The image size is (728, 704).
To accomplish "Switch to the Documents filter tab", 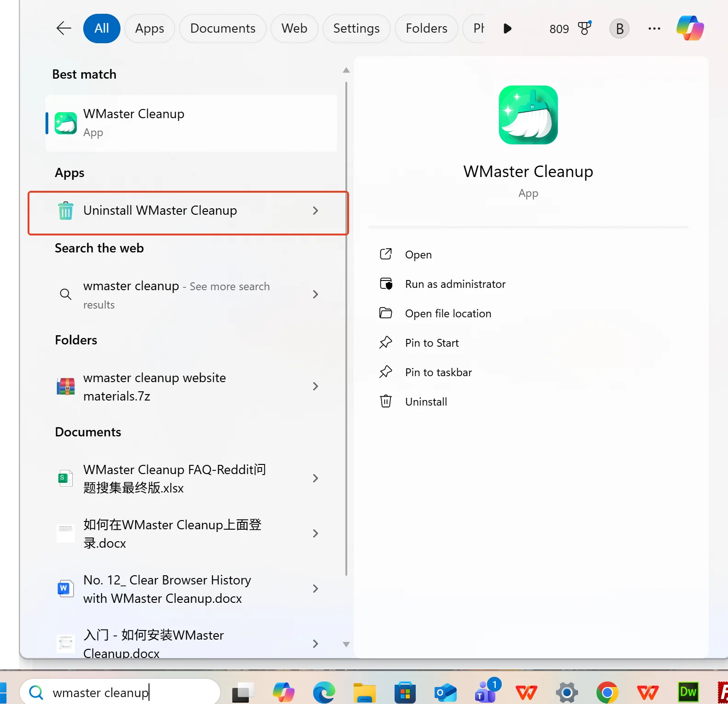I will pos(223,29).
